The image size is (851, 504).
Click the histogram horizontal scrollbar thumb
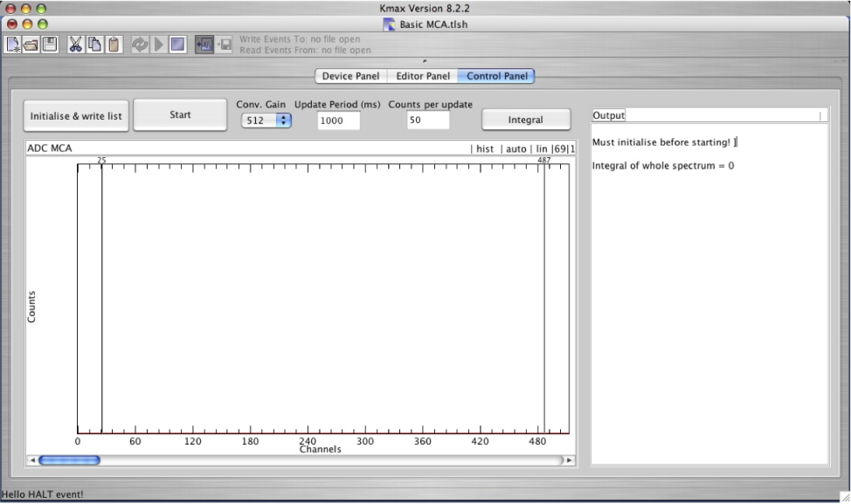coord(70,460)
